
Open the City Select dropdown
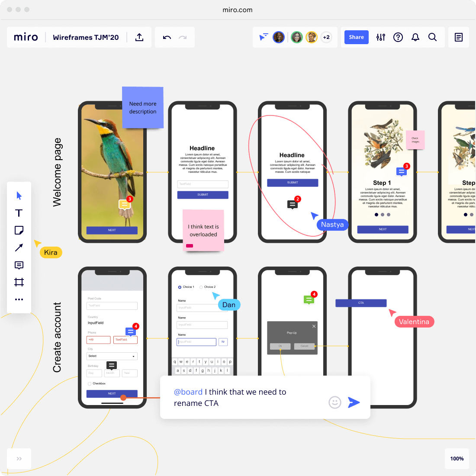(112, 356)
